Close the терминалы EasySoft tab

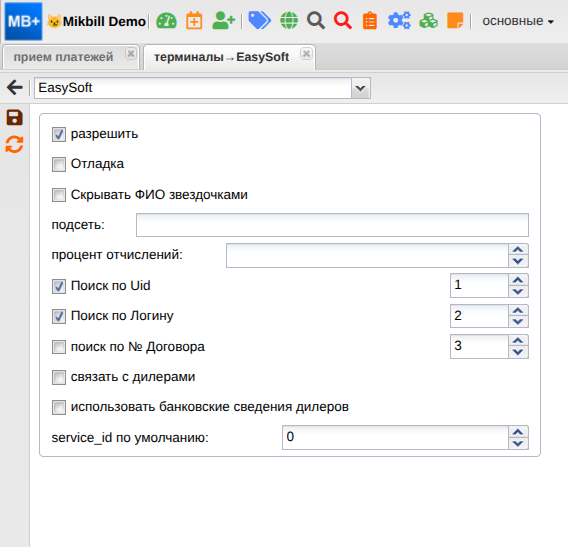click(306, 54)
